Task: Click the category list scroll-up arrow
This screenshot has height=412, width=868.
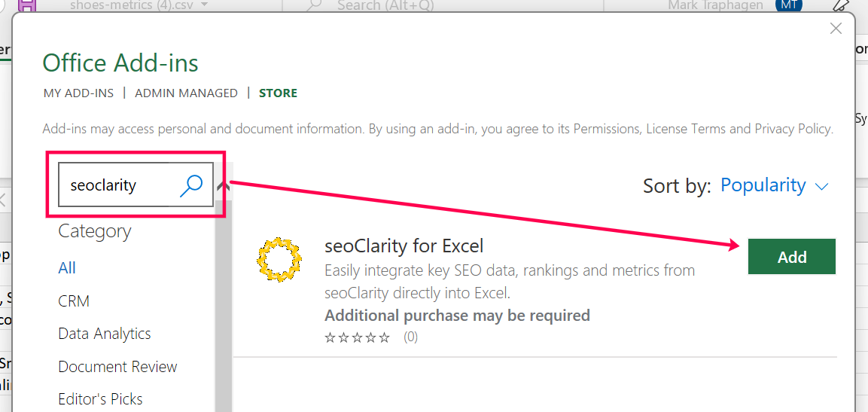Action: pyautogui.click(x=224, y=186)
